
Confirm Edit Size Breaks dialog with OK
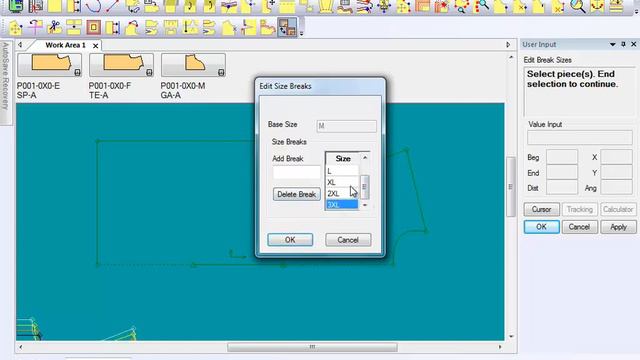tap(290, 240)
